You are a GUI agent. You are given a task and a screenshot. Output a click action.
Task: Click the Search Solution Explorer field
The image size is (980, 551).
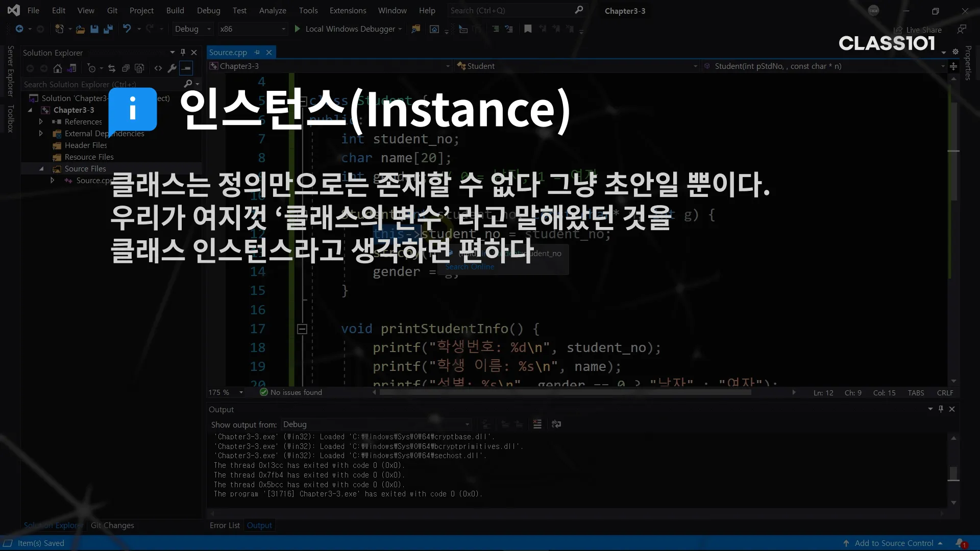click(102, 84)
